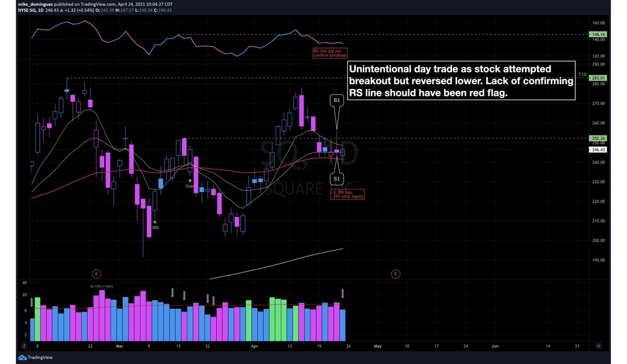Click the 190.00 price axis value

(599, 260)
